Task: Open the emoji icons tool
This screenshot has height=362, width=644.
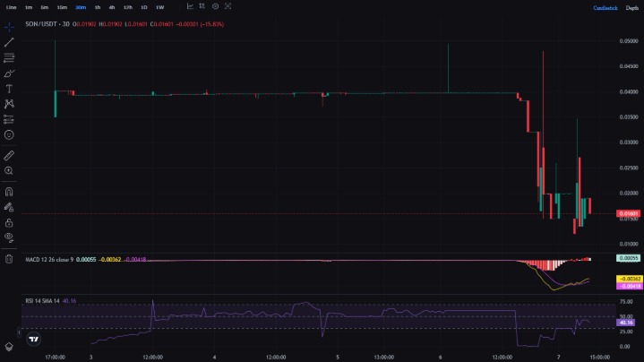Action: pyautogui.click(x=9, y=134)
